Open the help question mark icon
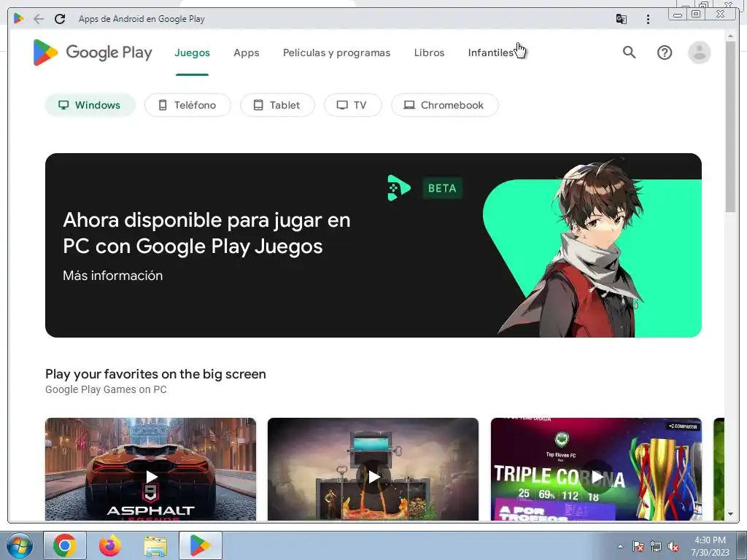The image size is (747, 560). click(x=665, y=52)
